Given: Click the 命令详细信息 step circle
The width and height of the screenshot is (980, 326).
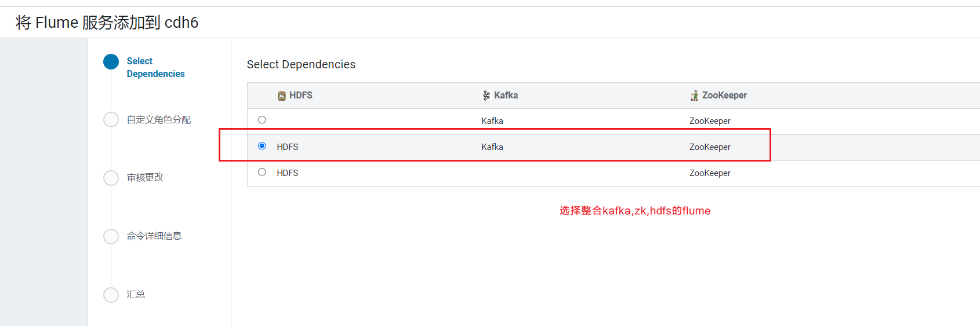Looking at the screenshot, I should (111, 236).
